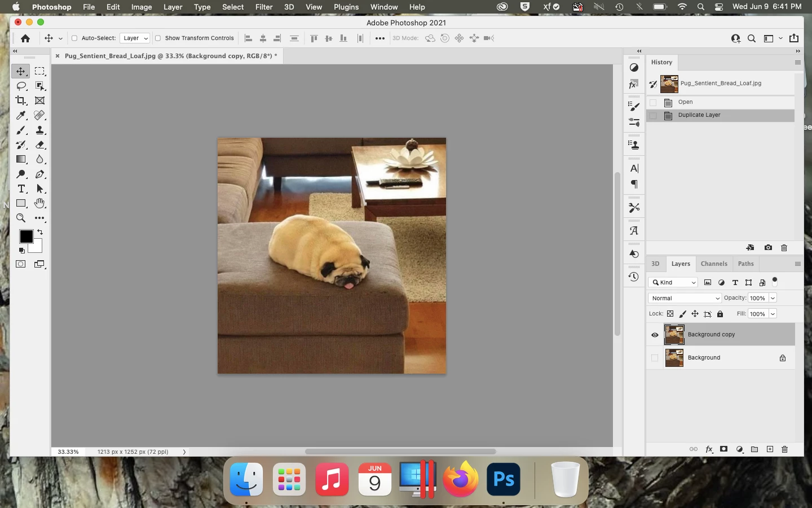812x508 pixels.
Task: Click the background color swatch
Action: [x=37, y=247]
